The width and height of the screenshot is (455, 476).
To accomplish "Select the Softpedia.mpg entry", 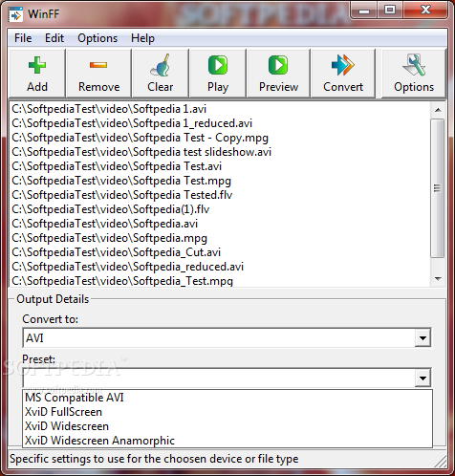I will pos(220,238).
